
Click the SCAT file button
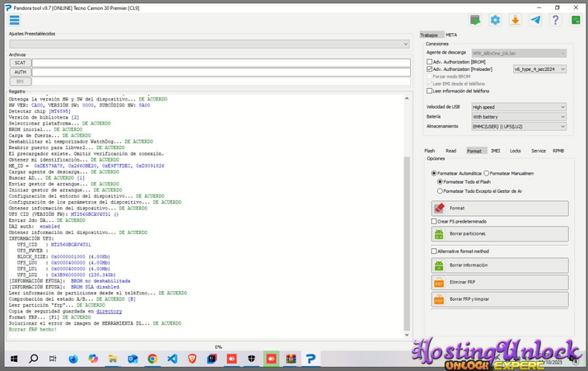(x=20, y=63)
